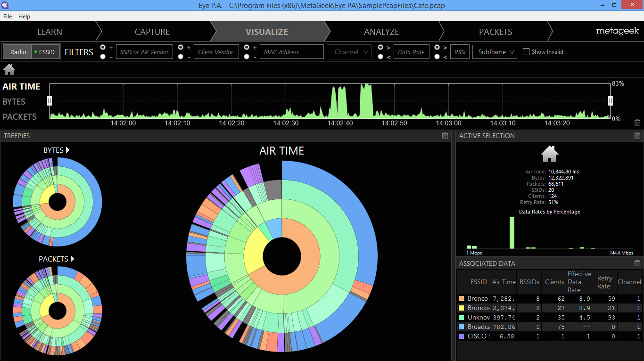The image size is (644, 361).
Task: Sort by the Air Time column header
Action: [x=504, y=282]
